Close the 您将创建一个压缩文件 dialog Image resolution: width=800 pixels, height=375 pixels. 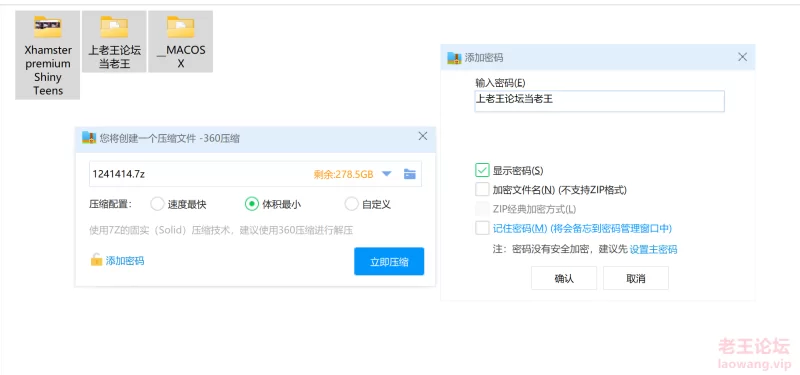click(422, 136)
